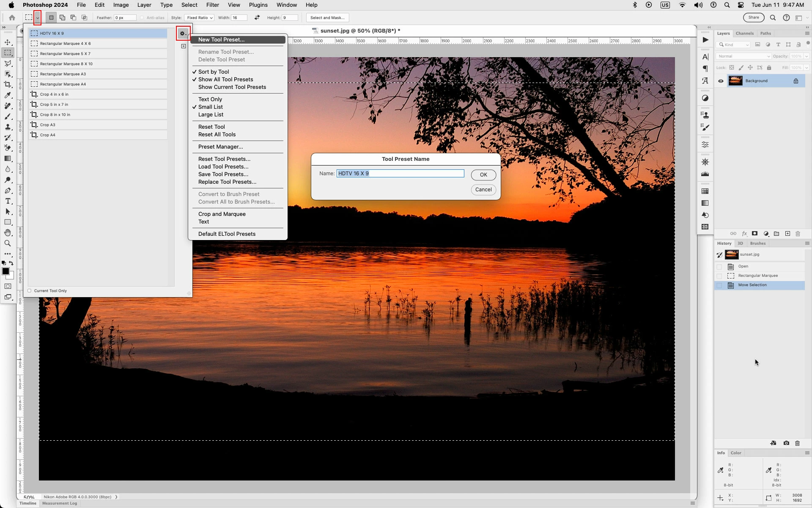Open tool preset picker arrow

tap(38, 18)
